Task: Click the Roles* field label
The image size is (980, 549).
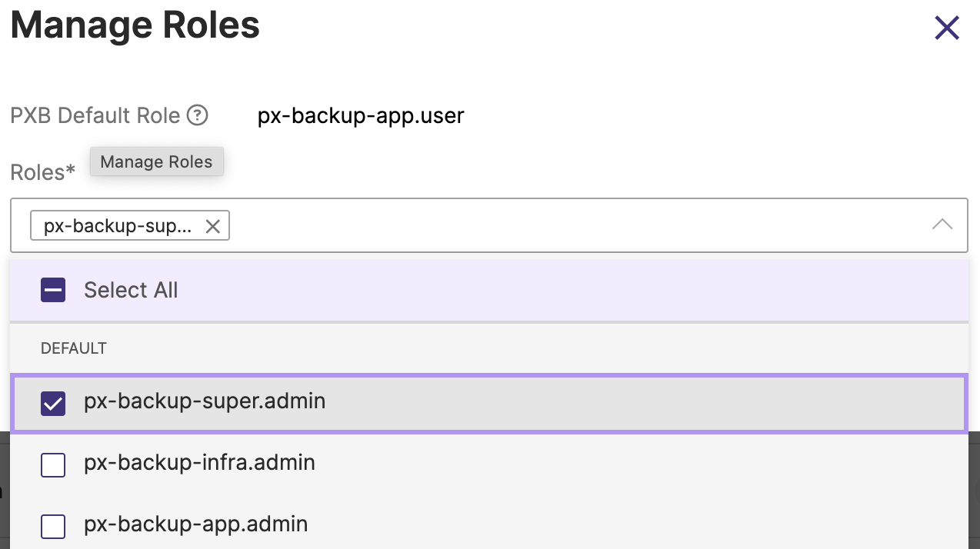Action: coord(43,172)
